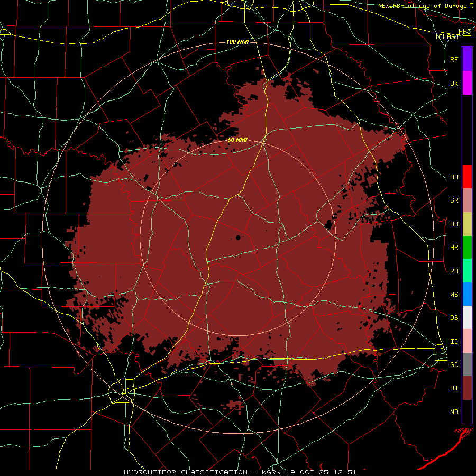Click the black radar site dot at center
This screenshot has height=476, width=476.
coord(238,237)
